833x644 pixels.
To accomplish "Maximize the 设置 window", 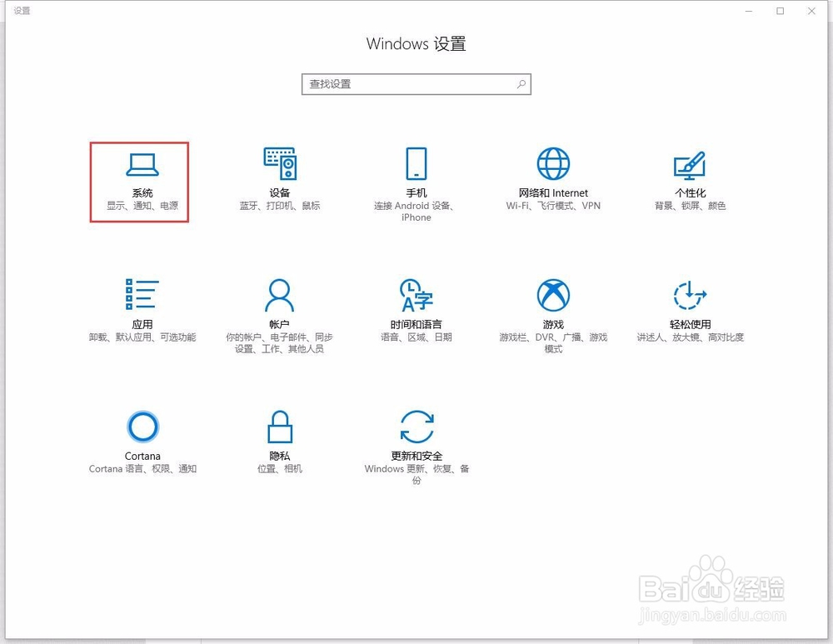I will pyautogui.click(x=780, y=11).
